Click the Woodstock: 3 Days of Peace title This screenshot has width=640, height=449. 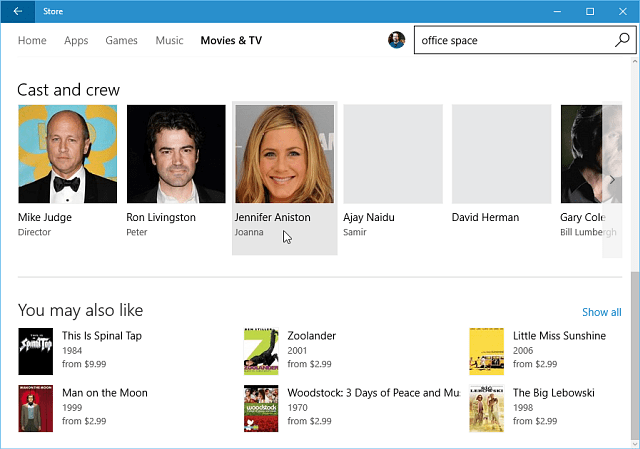click(373, 393)
